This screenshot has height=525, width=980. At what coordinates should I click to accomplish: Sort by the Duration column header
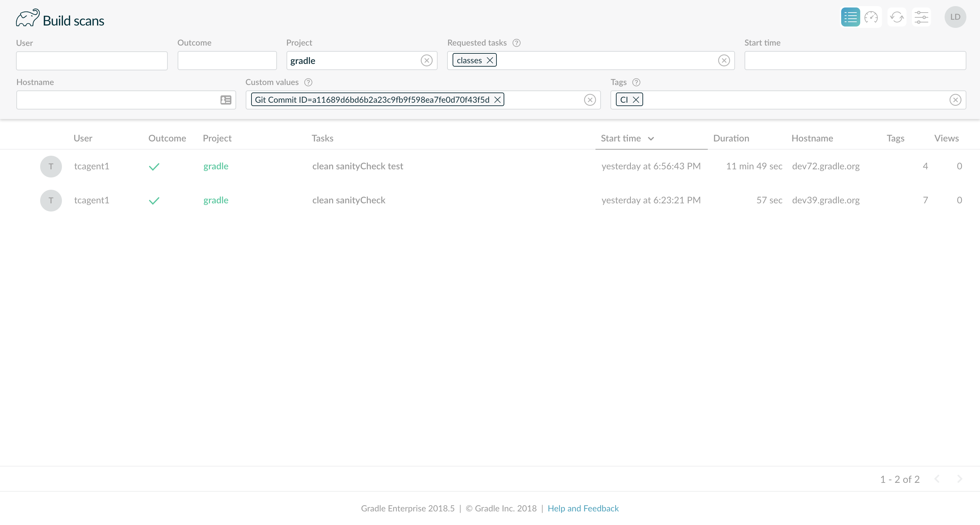point(731,138)
